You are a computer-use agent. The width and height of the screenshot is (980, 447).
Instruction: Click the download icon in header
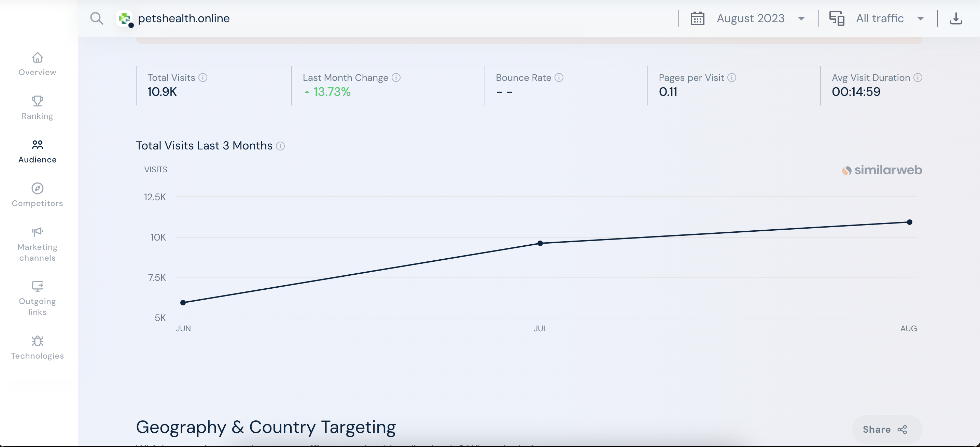point(956,18)
